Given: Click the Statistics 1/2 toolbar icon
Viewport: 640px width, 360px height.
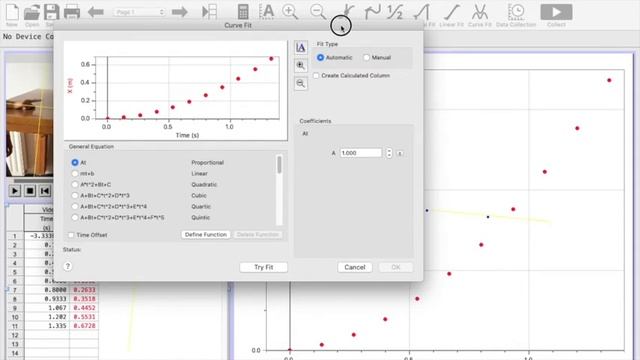Looking at the screenshot, I should pyautogui.click(x=395, y=12).
